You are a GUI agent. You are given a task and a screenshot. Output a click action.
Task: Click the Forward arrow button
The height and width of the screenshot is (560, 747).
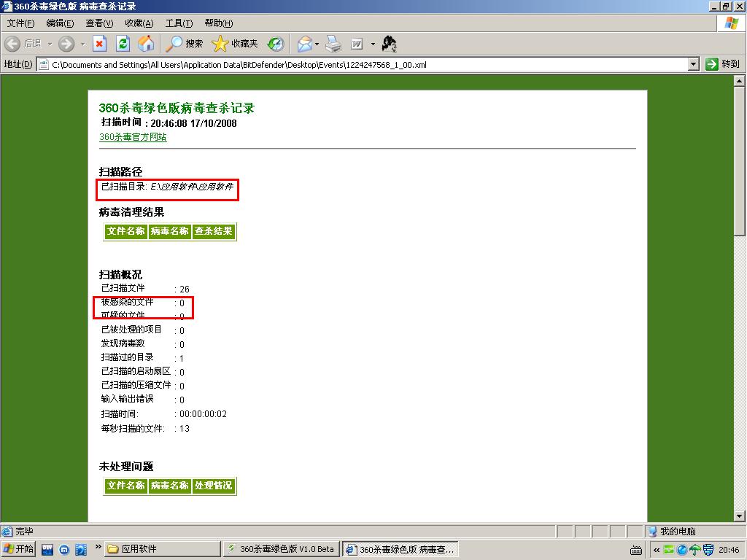click(x=66, y=44)
